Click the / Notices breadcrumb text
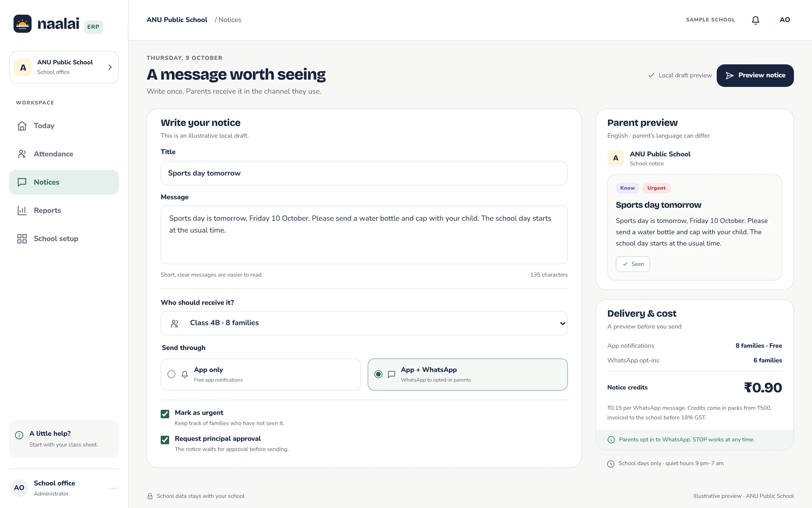The image size is (812, 508). (228, 20)
